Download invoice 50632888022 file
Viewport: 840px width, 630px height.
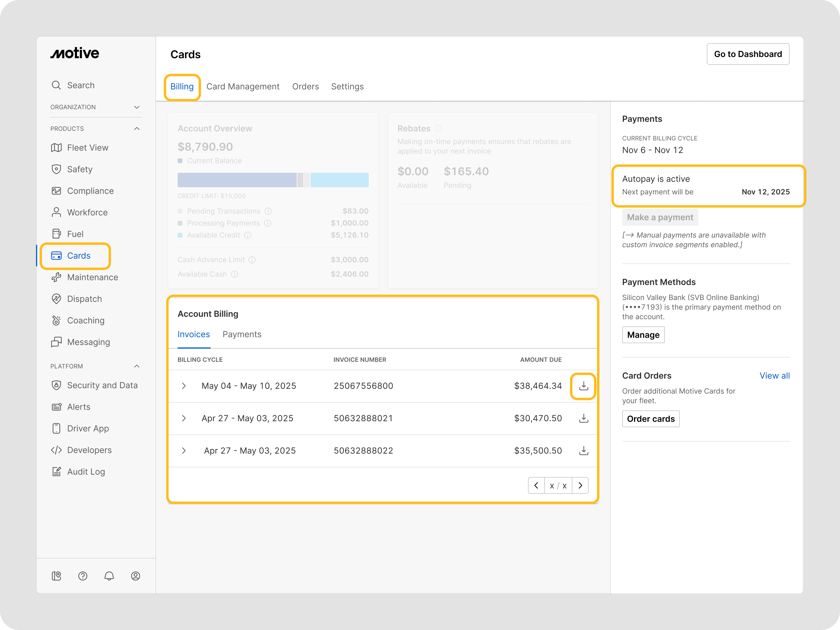(x=583, y=451)
